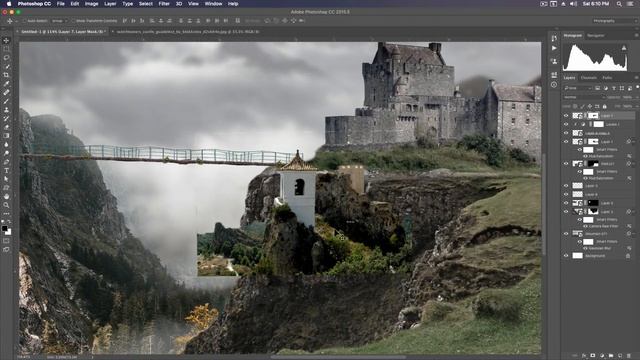
Task: Select the Healing Brush tool
Action: pos(6,92)
